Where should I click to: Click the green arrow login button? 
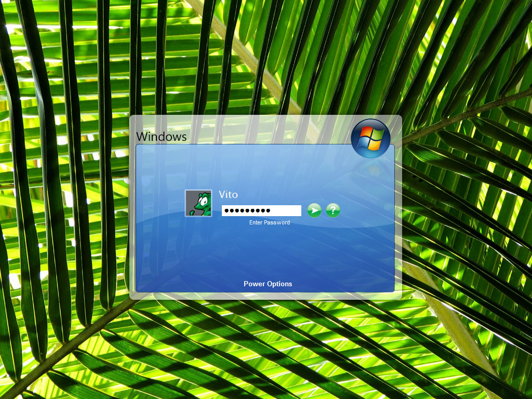coord(314,210)
